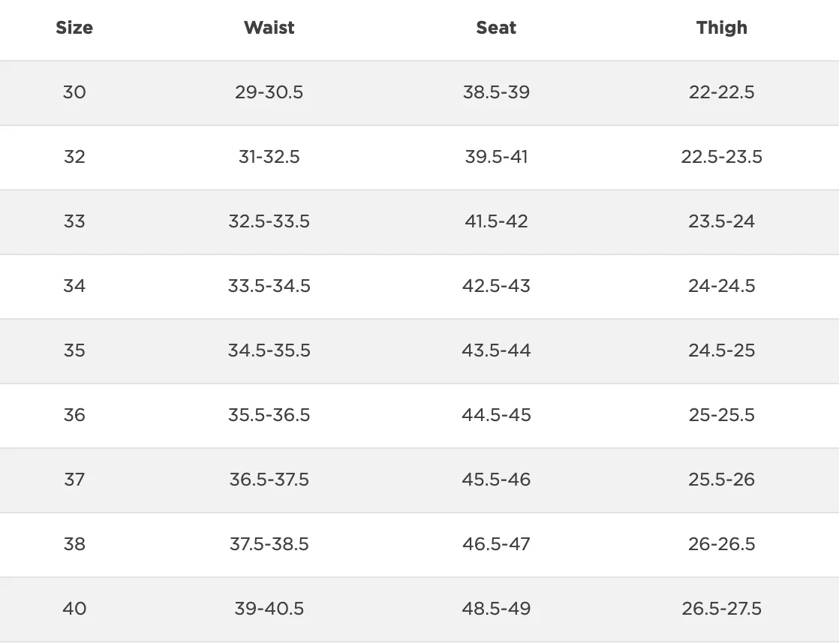Click the thigh value 24-24.5
The height and width of the screenshot is (644, 839).
point(721,286)
